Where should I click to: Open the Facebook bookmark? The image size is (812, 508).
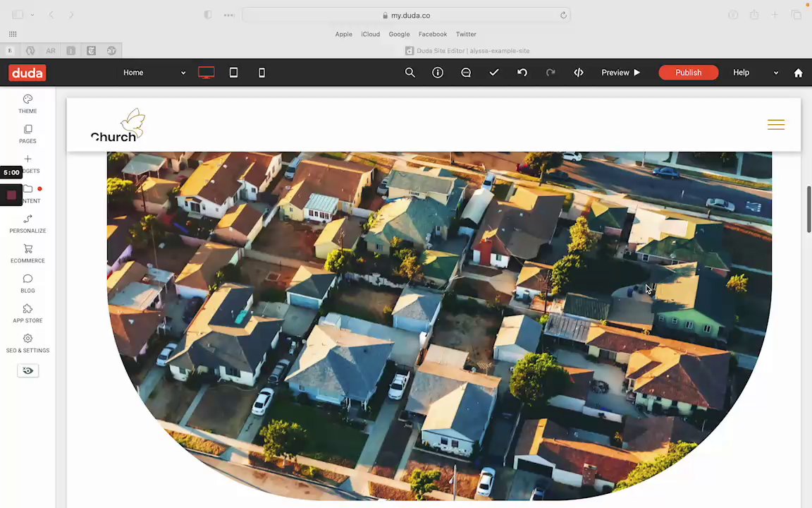432,34
